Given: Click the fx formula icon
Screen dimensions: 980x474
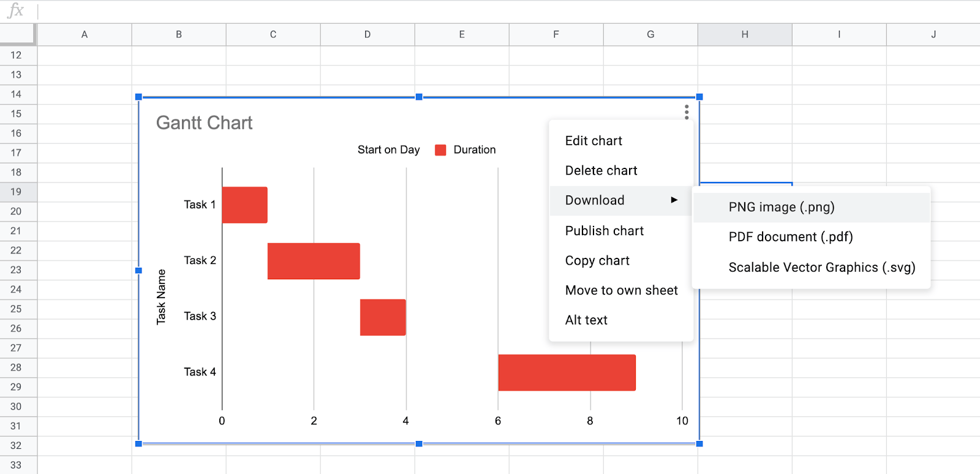Looking at the screenshot, I should (x=15, y=10).
